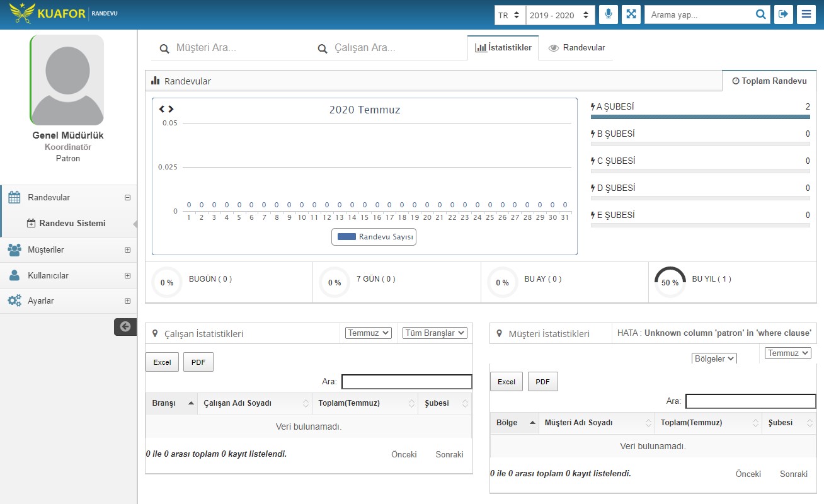Click the BU YIL 50 % gauge
Viewport: 824px width, 504px height.
tap(670, 282)
